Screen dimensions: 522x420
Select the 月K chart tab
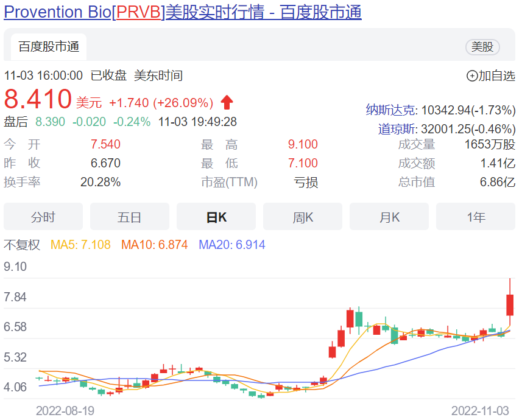tap(389, 217)
